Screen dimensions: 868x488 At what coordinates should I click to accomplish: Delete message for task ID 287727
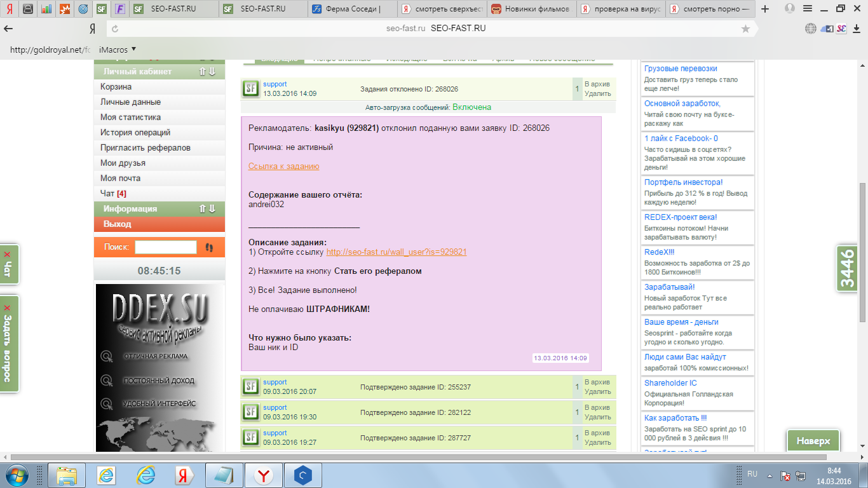[597, 443]
